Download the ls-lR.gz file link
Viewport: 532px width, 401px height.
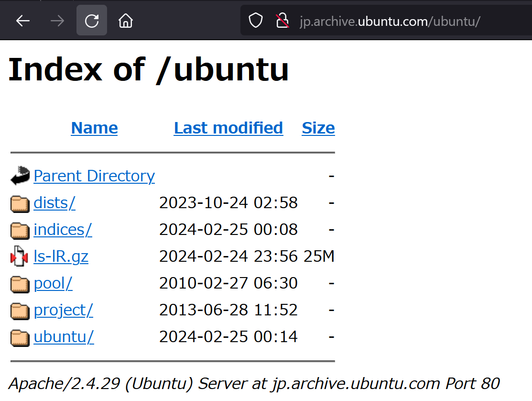tap(61, 256)
